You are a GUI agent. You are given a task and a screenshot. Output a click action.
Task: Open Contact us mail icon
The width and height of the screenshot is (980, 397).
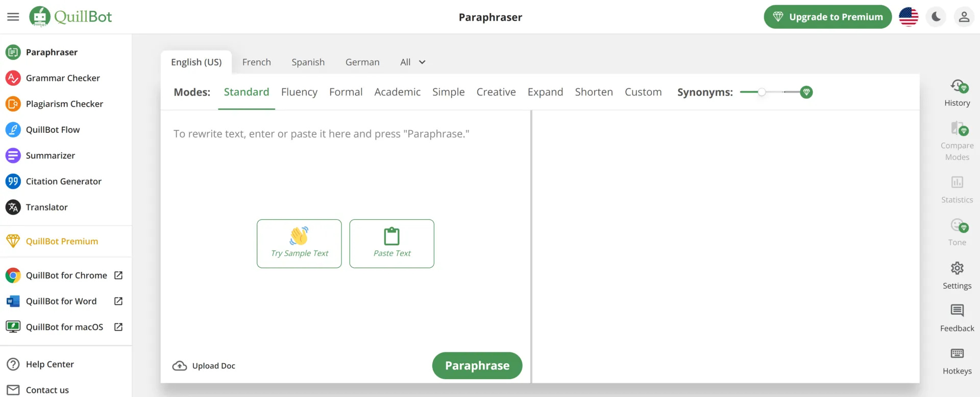coord(13,390)
